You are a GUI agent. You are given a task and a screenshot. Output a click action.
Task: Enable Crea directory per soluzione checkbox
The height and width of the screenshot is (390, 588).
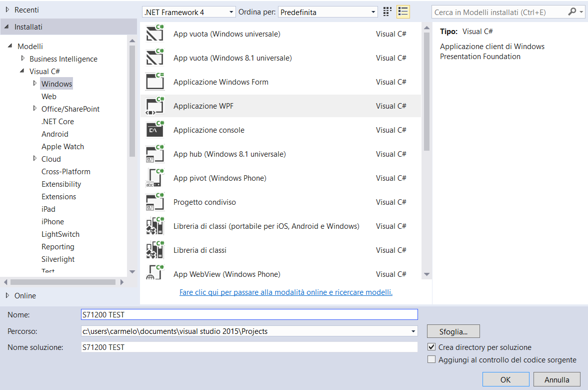(431, 347)
